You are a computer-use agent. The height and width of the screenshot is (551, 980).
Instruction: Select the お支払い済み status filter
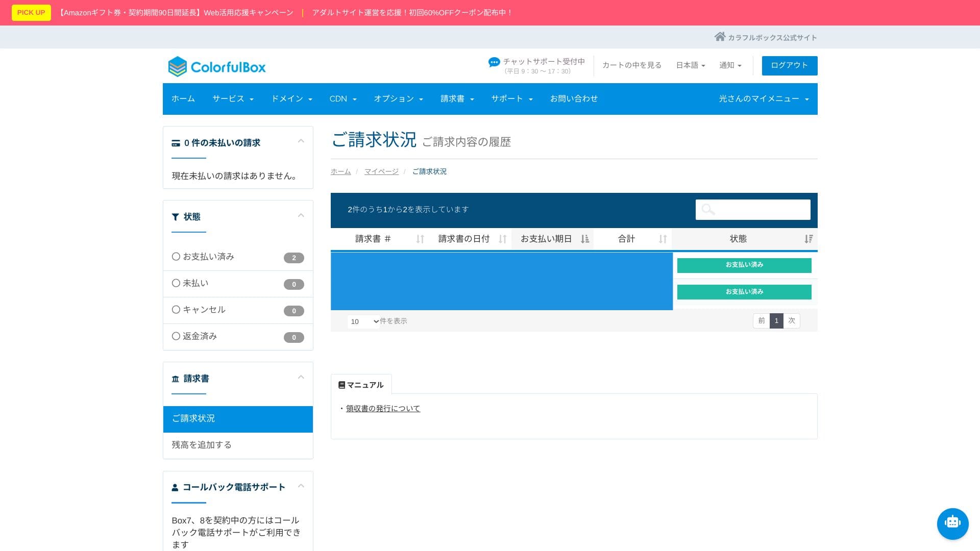[203, 257]
